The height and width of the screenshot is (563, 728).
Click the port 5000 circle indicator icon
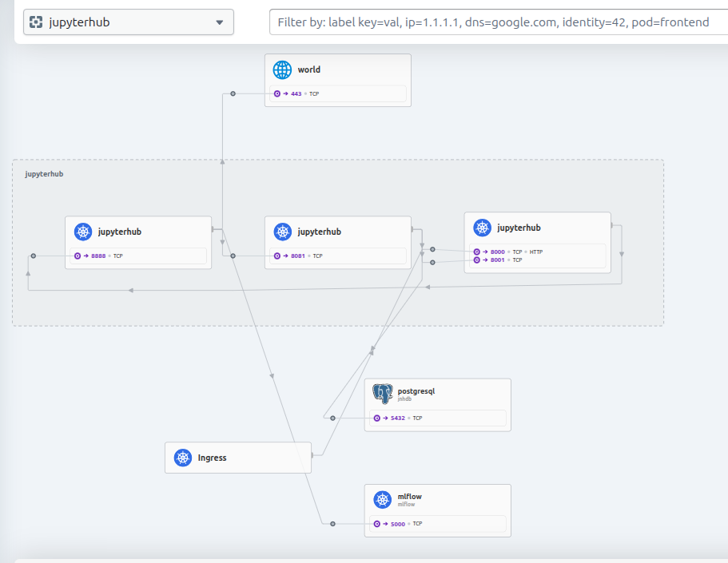377,524
